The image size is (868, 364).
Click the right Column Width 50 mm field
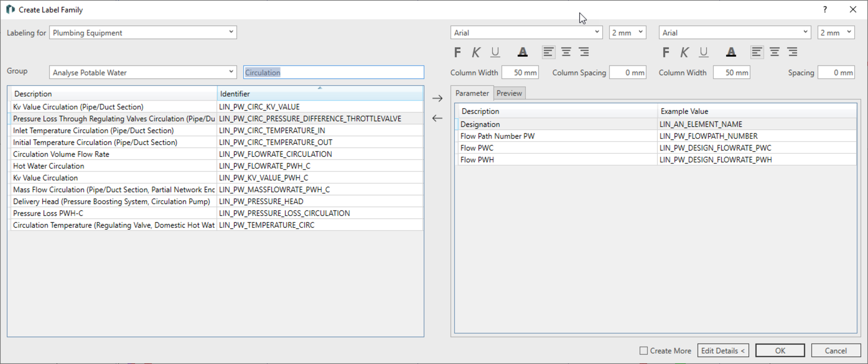[x=731, y=73]
